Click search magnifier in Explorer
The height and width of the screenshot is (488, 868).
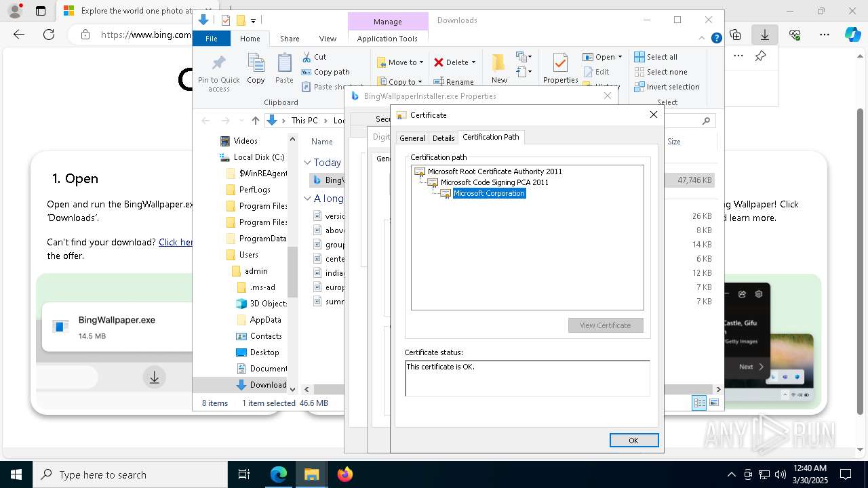coord(706,121)
